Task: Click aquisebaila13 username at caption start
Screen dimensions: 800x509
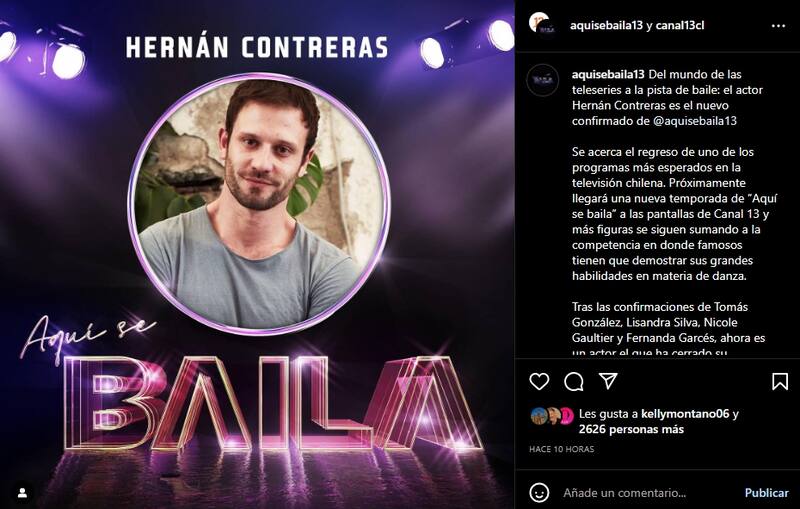Action: 608,74
